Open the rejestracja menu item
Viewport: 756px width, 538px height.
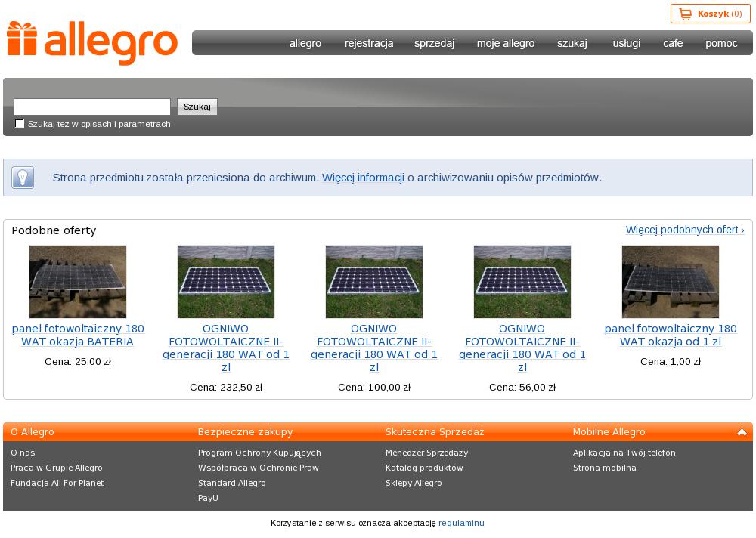click(369, 43)
